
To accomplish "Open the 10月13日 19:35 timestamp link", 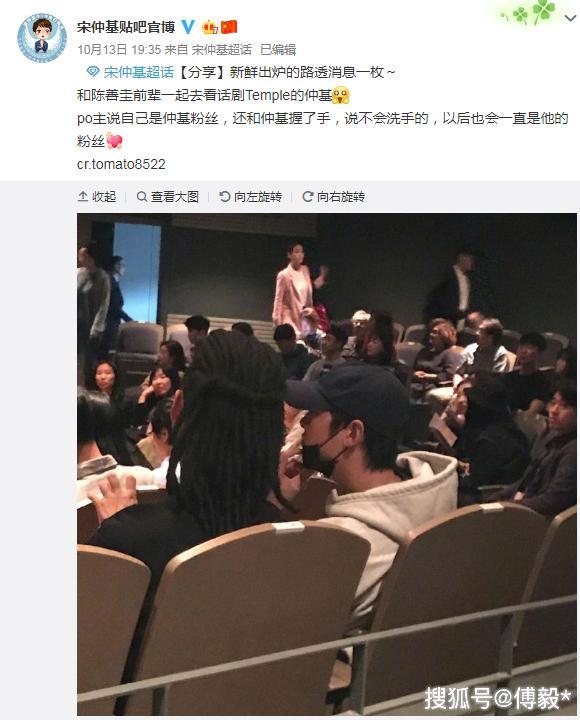I will [x=119, y=50].
